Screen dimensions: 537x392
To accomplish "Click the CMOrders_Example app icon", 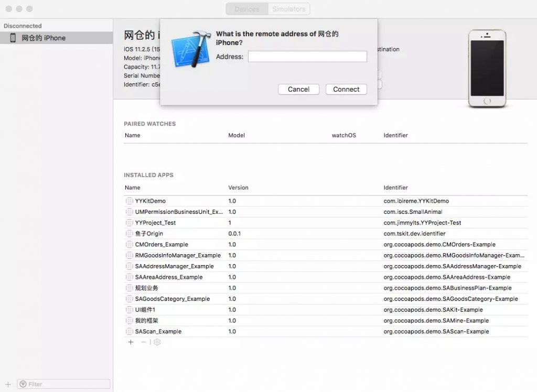I will coord(129,244).
